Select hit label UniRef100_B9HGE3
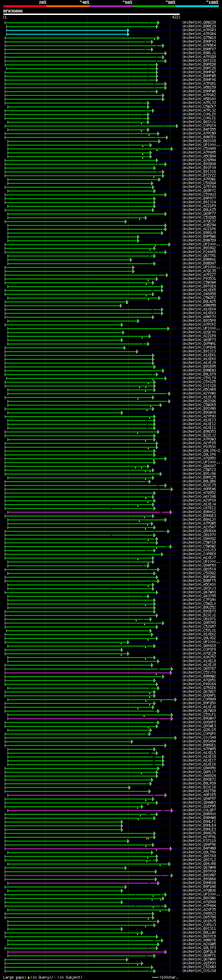 pos(199,516)
